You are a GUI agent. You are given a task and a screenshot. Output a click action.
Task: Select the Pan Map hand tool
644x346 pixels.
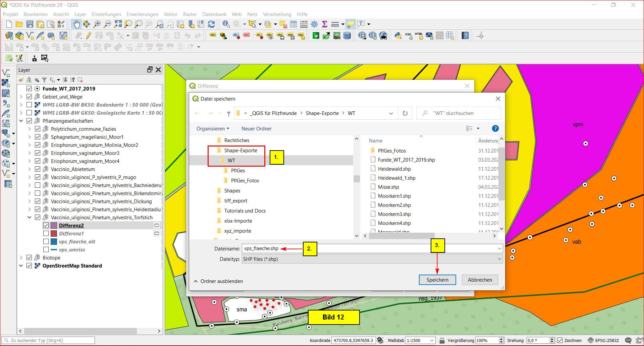tap(76, 24)
